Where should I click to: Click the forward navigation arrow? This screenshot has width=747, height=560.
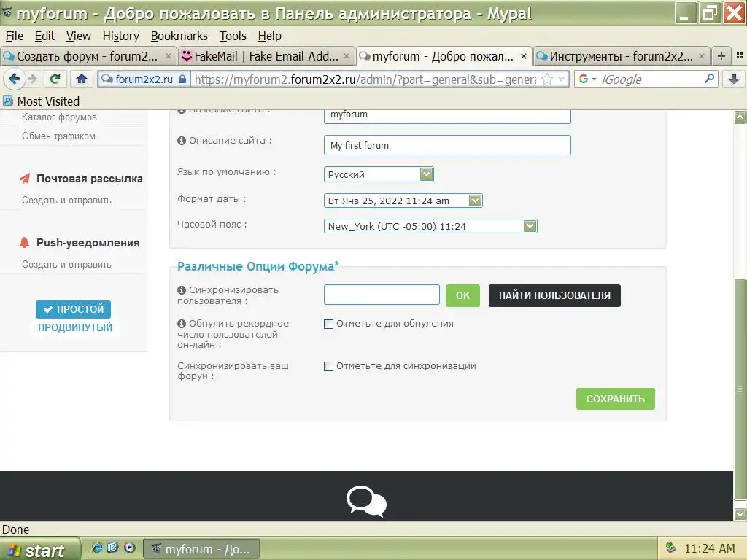point(32,79)
